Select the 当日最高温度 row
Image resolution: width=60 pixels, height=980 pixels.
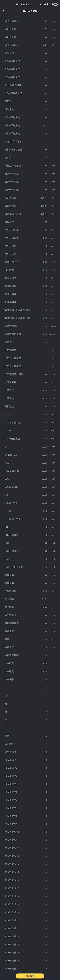[x=30, y=29]
